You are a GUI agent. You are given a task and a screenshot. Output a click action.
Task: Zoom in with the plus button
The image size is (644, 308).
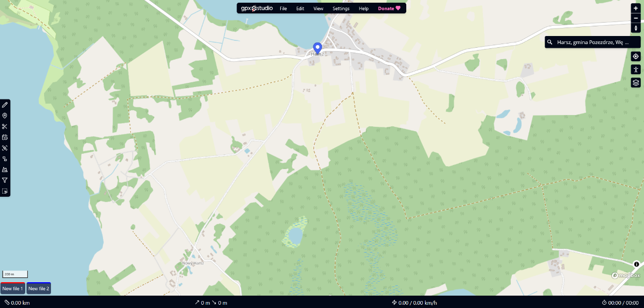636,9
